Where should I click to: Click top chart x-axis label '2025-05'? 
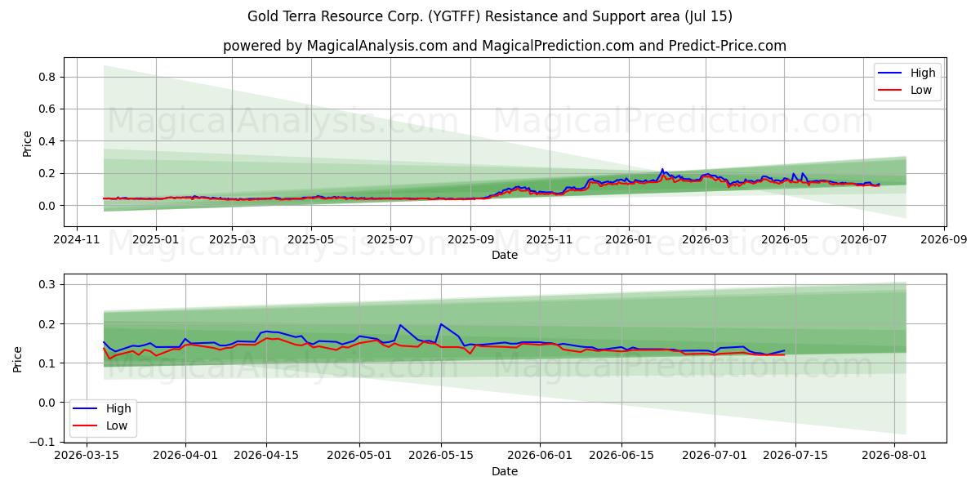(310, 239)
